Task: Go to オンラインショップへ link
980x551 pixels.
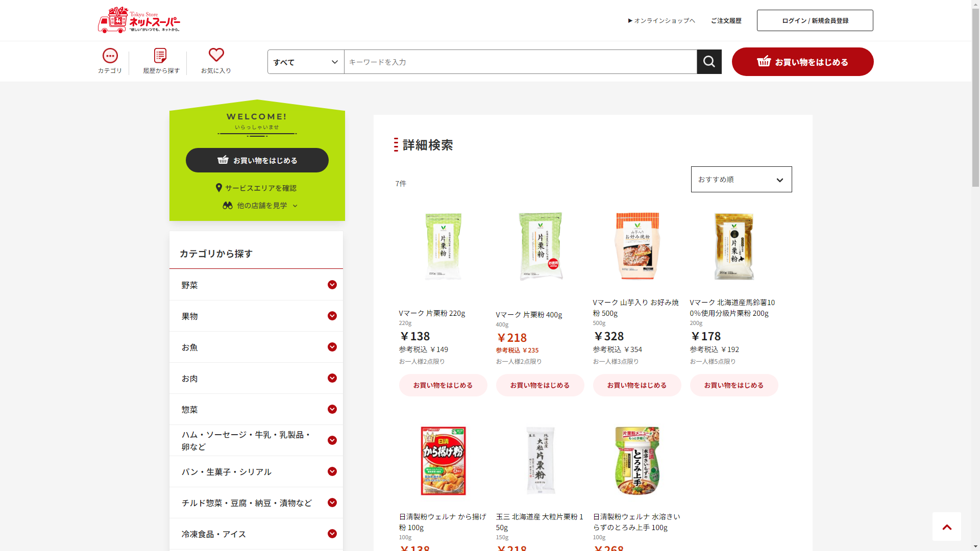Action: point(661,21)
